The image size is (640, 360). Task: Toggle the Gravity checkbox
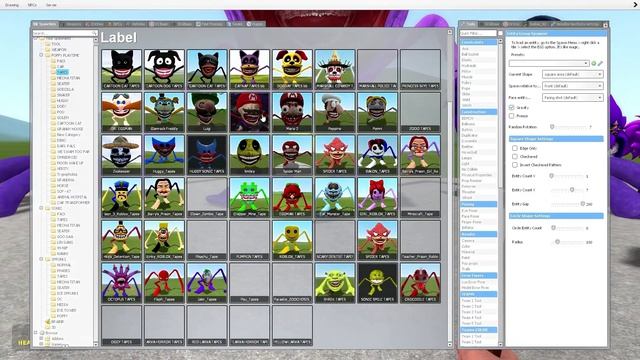[x=511, y=107]
